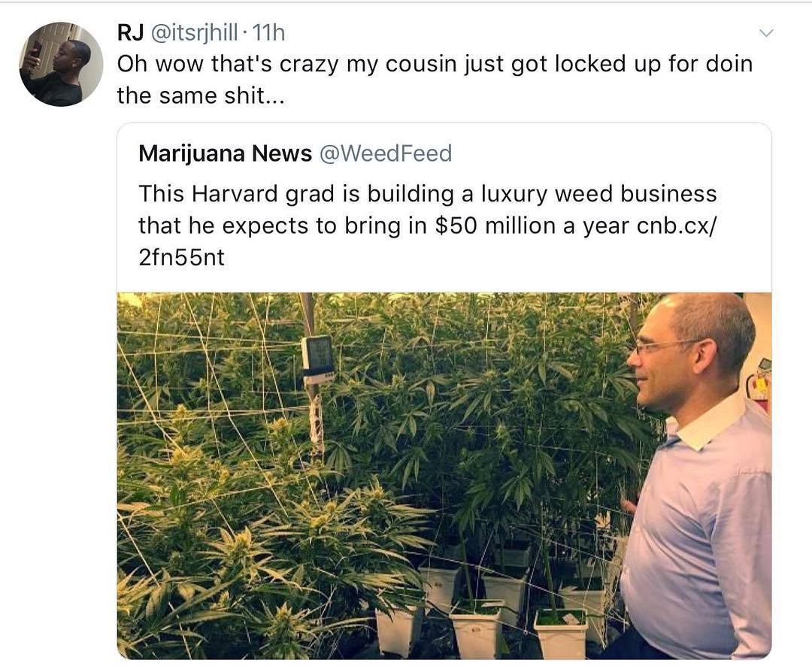
Task: Open the cannabis grow room photo
Action: [444, 475]
